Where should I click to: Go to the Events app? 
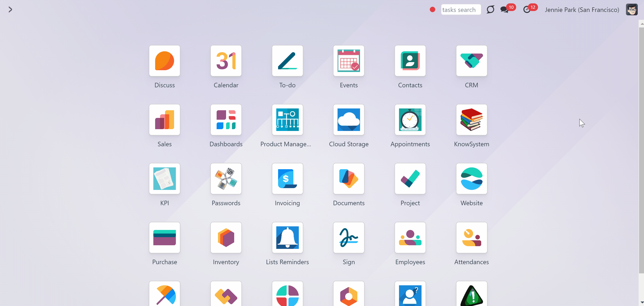click(349, 61)
